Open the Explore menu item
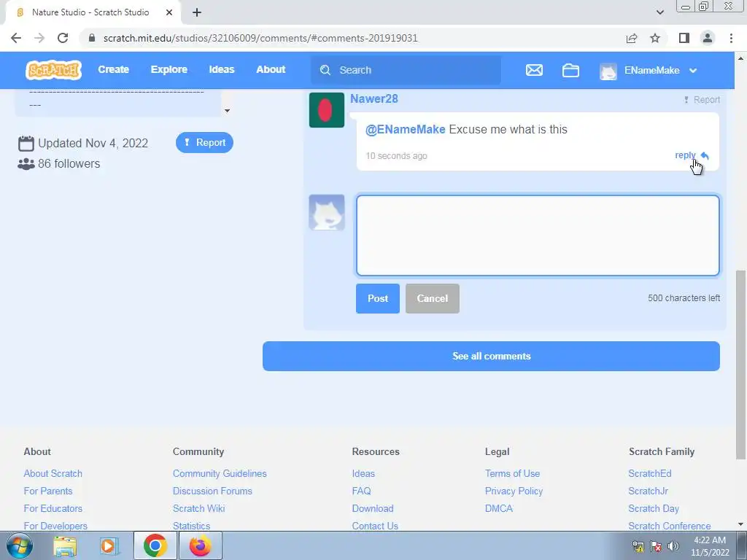The height and width of the screenshot is (560, 747). point(169,69)
